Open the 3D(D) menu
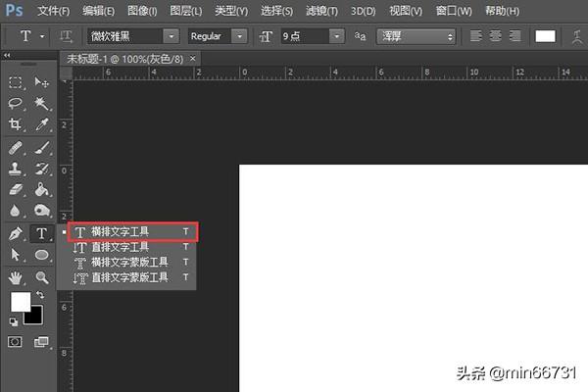588x392 pixels. pos(363,11)
